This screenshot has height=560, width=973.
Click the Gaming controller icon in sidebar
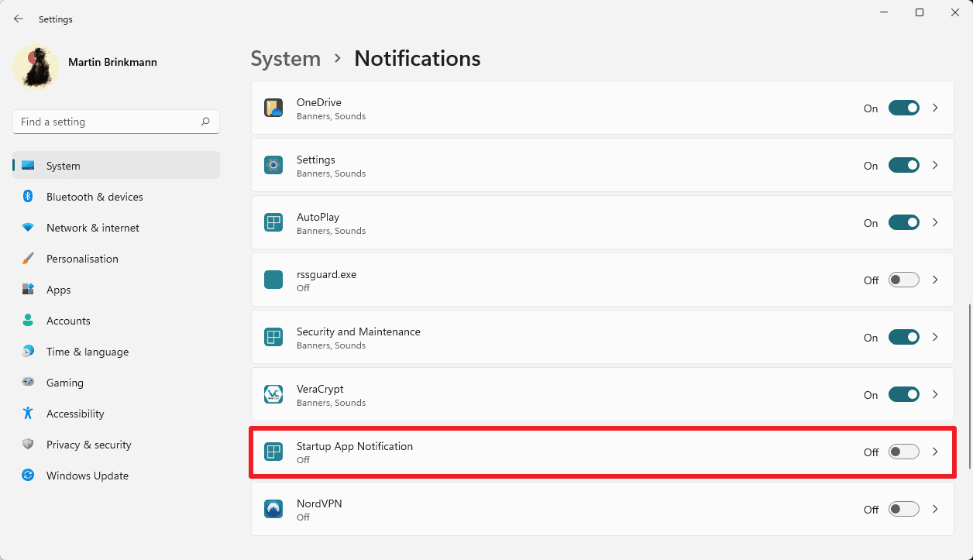pos(28,383)
